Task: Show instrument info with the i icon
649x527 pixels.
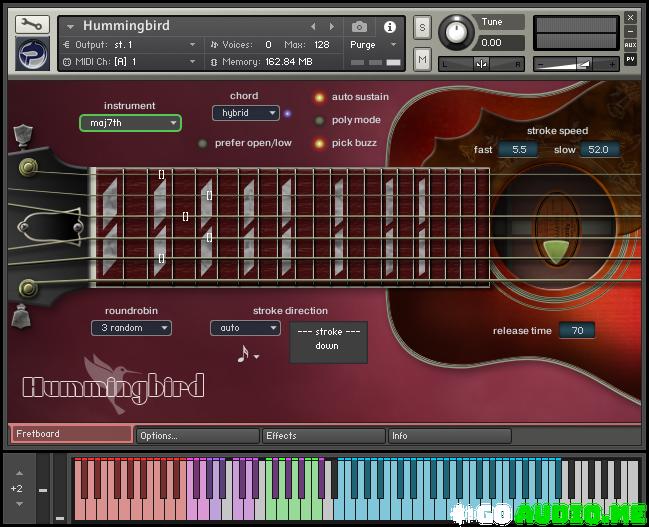Action: 389,27
